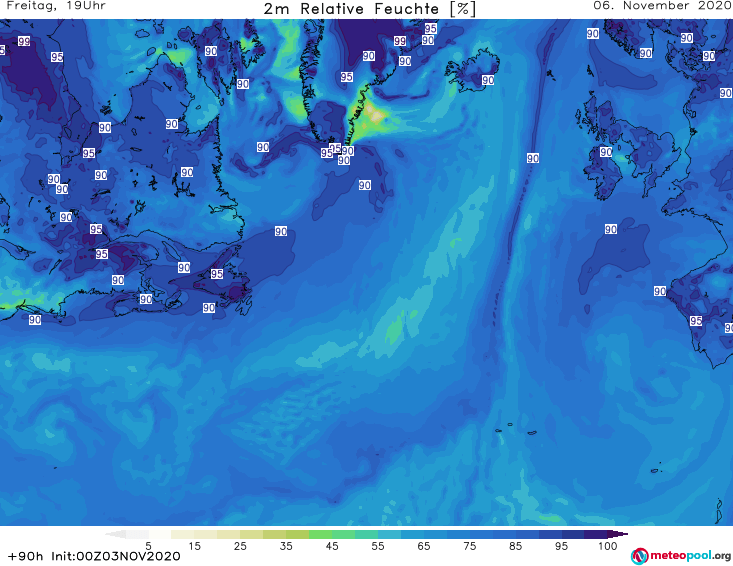Click the 90 contour label over northern Ireland

pyautogui.click(x=606, y=152)
